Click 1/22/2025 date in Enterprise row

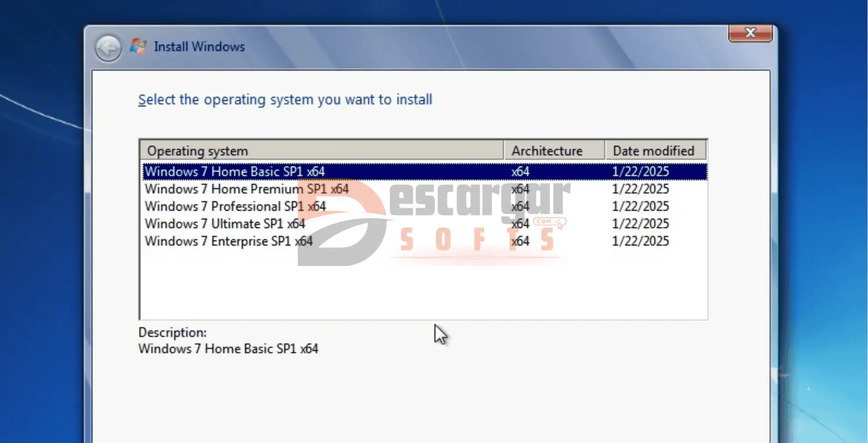(x=640, y=241)
